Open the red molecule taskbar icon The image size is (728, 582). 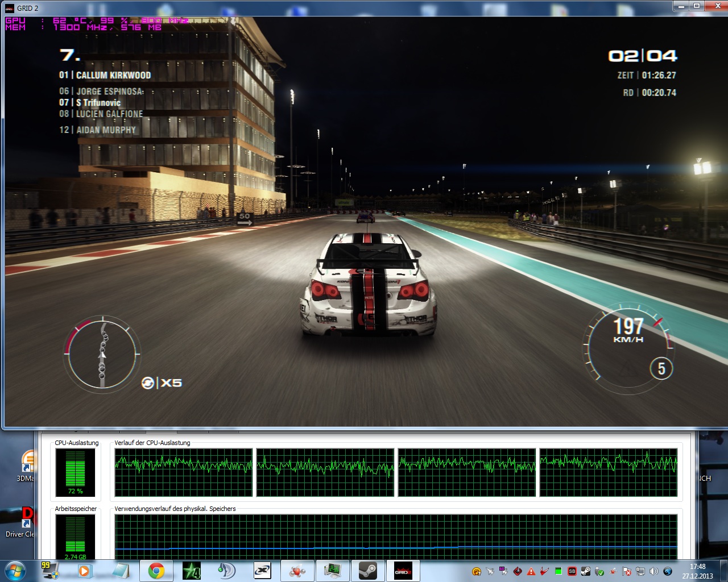tap(297, 571)
